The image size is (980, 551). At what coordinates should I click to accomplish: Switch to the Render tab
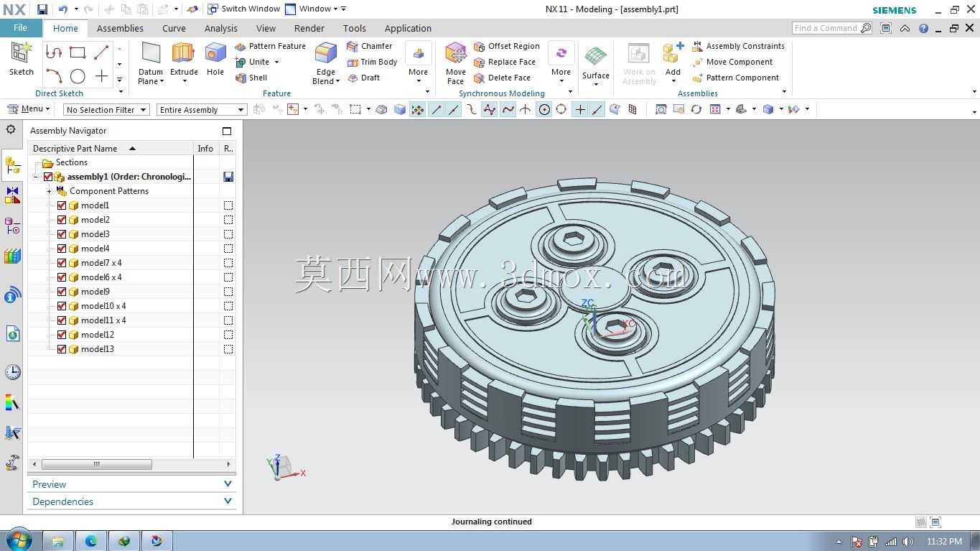click(309, 29)
